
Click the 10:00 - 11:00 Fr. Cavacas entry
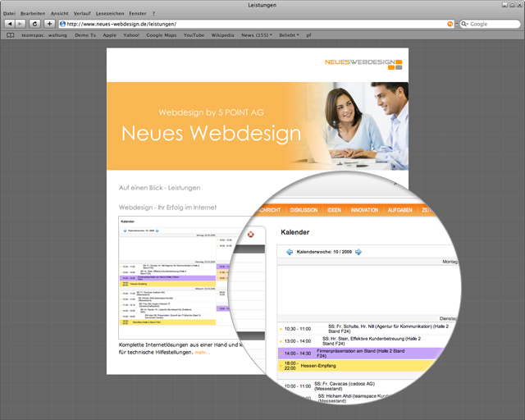tap(330, 386)
